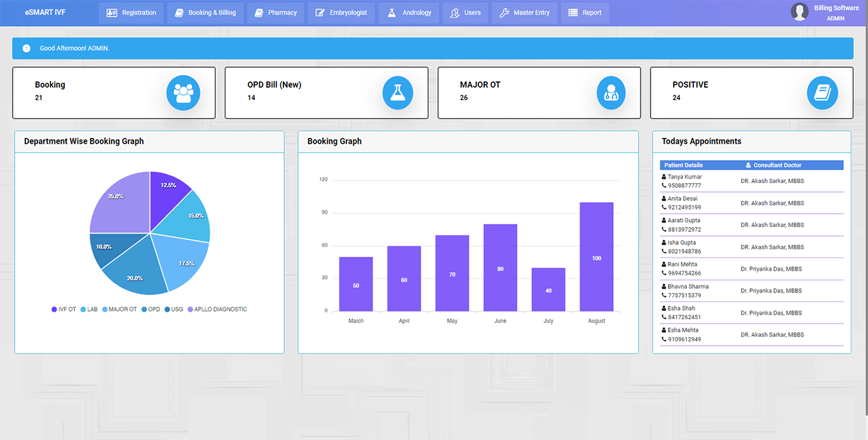Select the Embryologist menu item
Viewport: 868px width, 440px height.
pos(341,13)
